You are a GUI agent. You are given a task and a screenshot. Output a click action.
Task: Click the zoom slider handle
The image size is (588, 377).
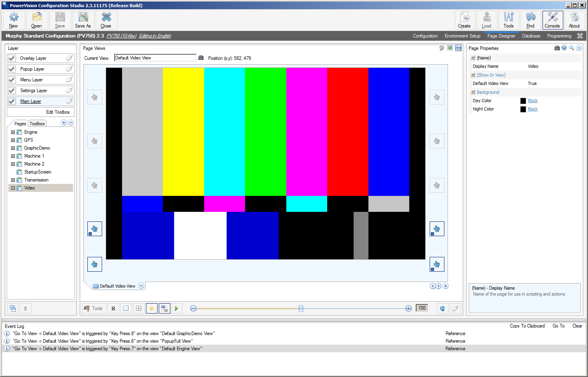pos(301,308)
